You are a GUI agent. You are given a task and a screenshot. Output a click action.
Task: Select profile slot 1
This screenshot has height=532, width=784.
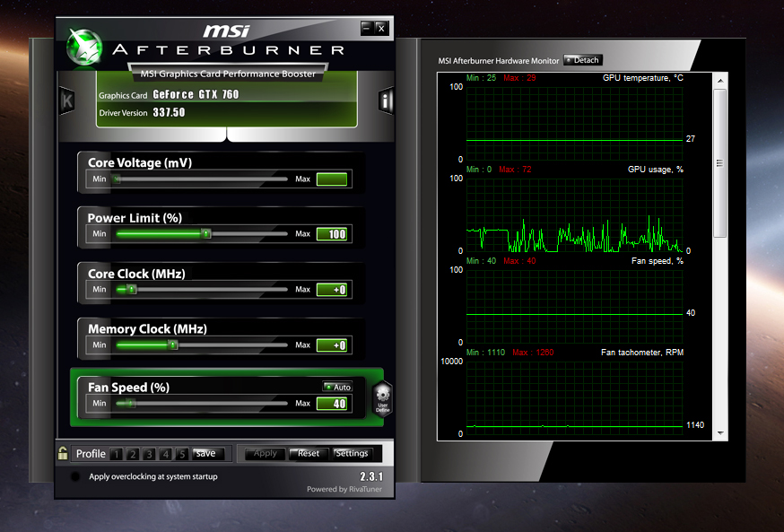pyautogui.click(x=118, y=454)
